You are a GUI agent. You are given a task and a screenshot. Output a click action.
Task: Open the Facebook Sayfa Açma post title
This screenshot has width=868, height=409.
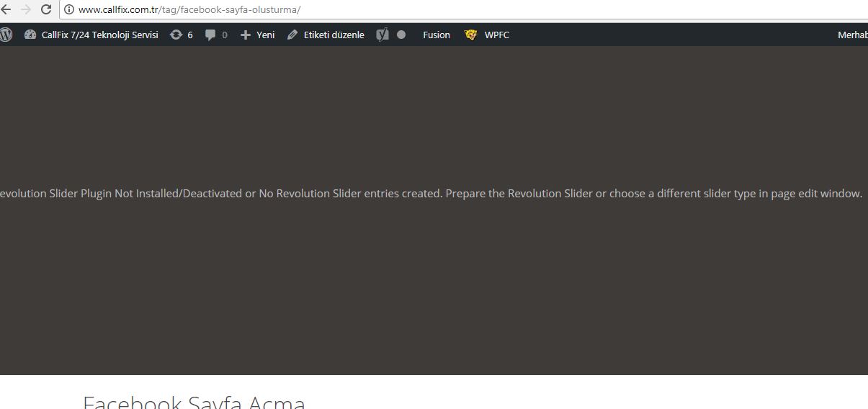194,401
